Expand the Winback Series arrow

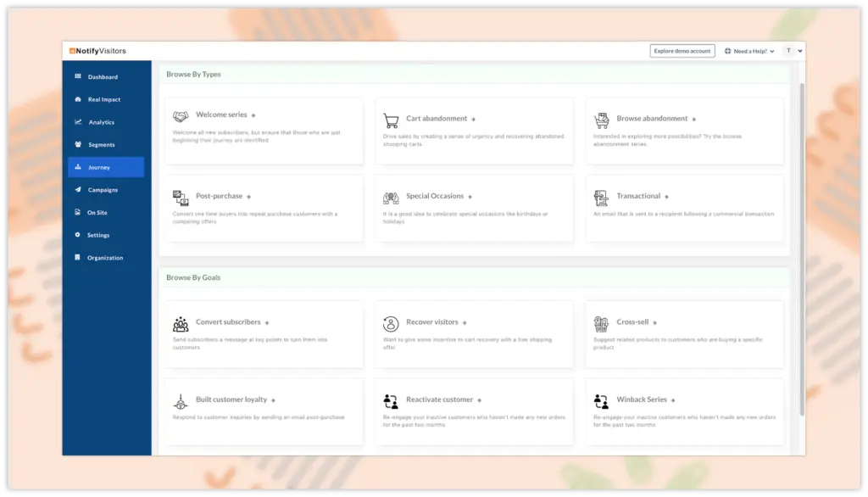click(675, 400)
